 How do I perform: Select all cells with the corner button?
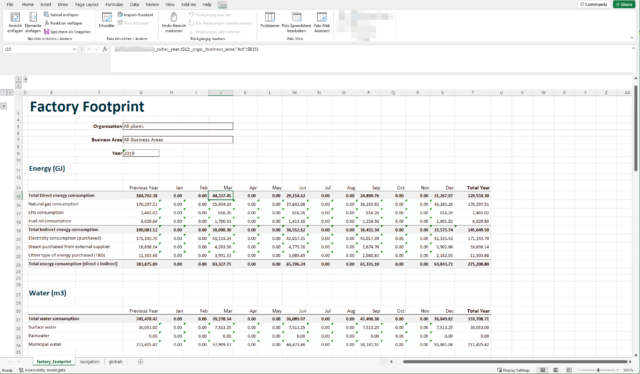click(x=18, y=93)
